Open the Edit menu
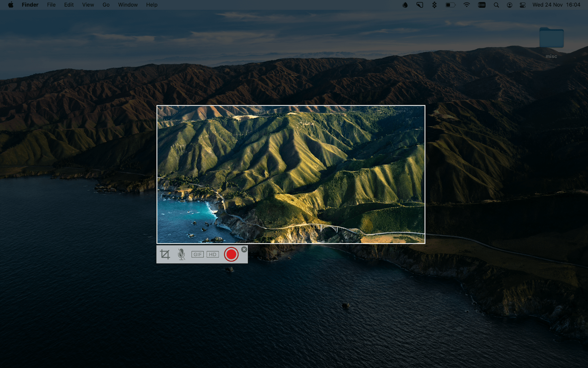The height and width of the screenshot is (368, 588). pyautogui.click(x=69, y=5)
